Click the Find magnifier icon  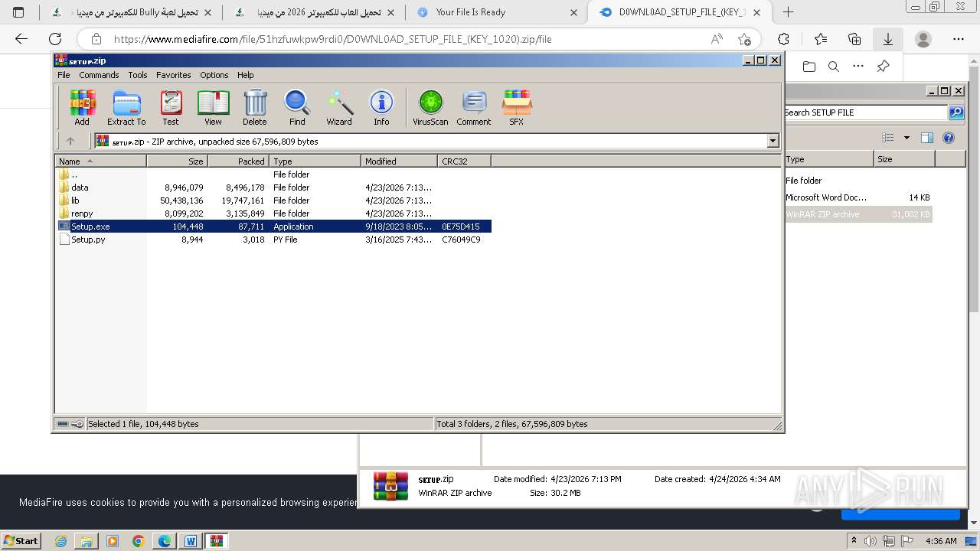297,107
